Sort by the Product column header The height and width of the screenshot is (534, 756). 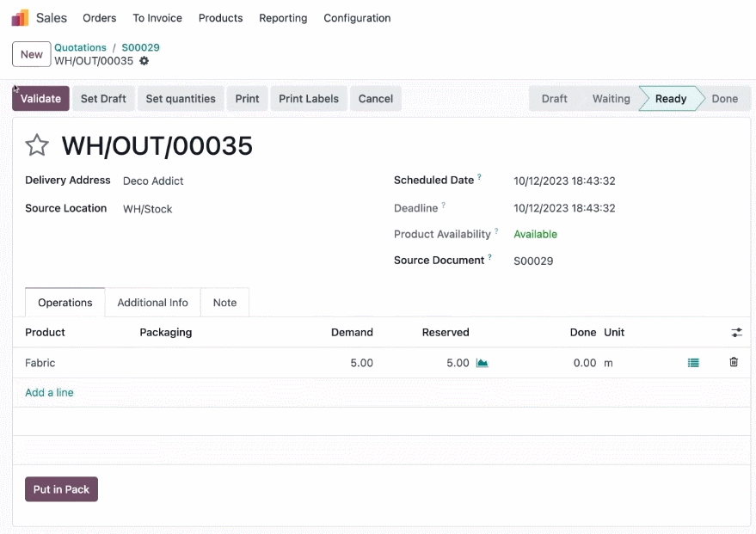45,332
